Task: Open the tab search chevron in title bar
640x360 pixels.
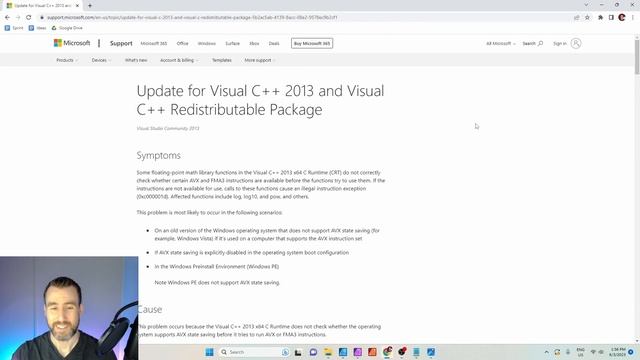Action: [586, 5]
